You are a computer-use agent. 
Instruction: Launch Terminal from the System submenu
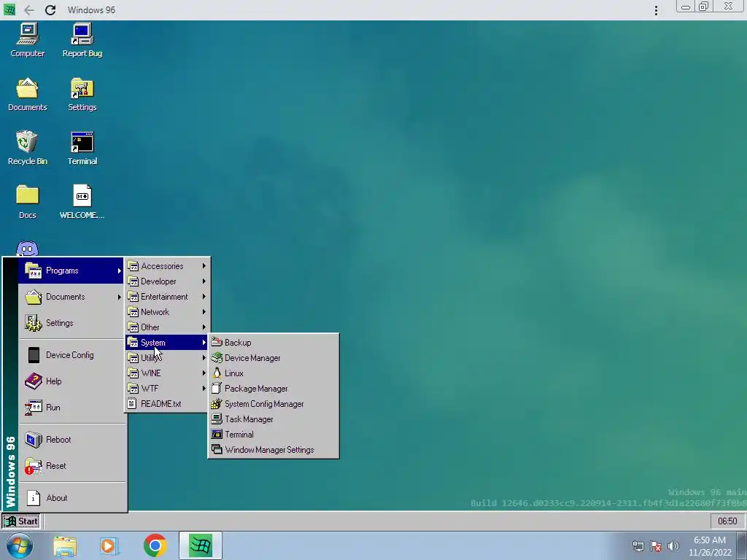pos(274,435)
